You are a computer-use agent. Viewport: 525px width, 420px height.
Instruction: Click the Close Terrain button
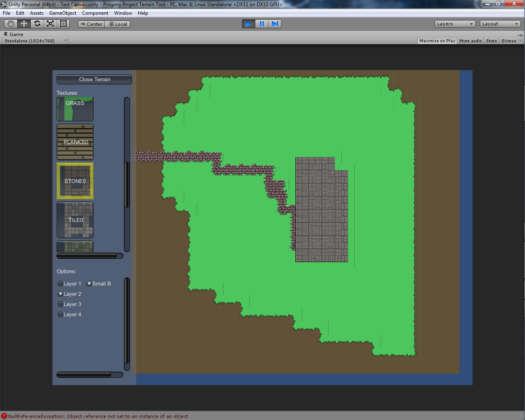click(x=94, y=79)
